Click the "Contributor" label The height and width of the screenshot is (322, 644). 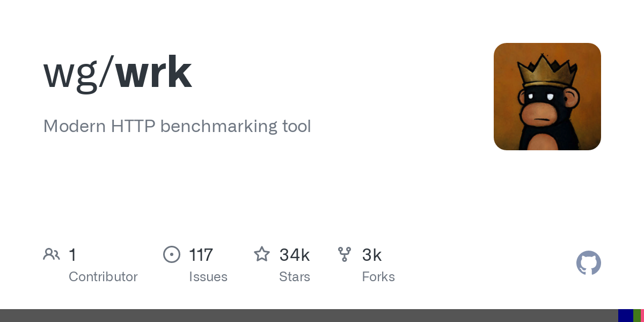click(x=103, y=277)
